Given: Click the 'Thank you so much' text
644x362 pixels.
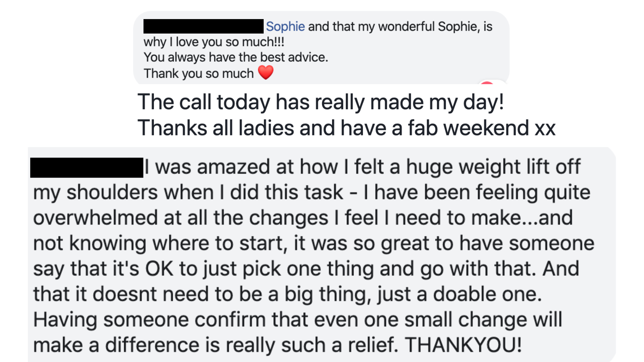Looking at the screenshot, I should pos(199,73).
